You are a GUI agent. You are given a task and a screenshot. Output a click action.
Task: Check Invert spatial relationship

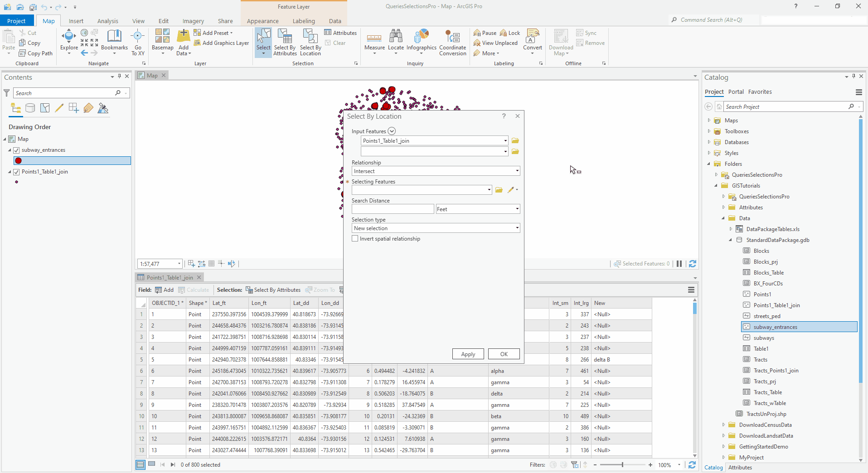click(355, 238)
